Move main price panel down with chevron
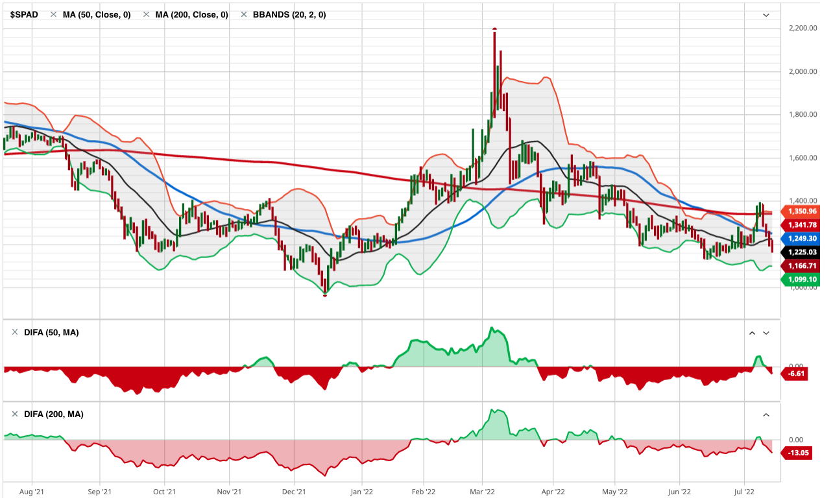833x504 pixels. click(766, 15)
